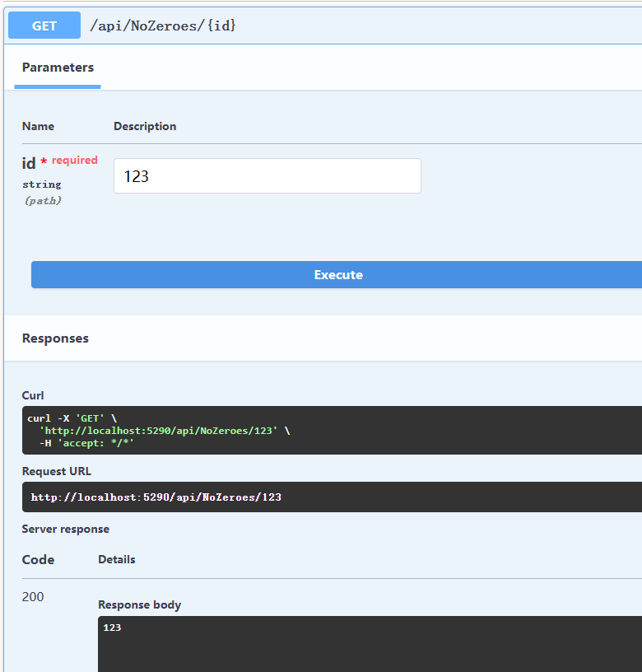The height and width of the screenshot is (672, 642).
Task: Click the Code column header
Action: pyautogui.click(x=38, y=559)
